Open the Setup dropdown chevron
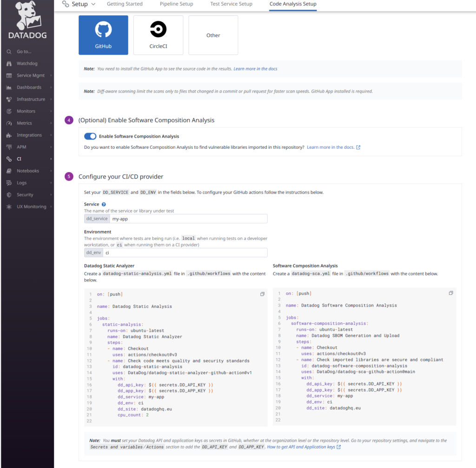The height and width of the screenshot is (468, 476). 93,4
